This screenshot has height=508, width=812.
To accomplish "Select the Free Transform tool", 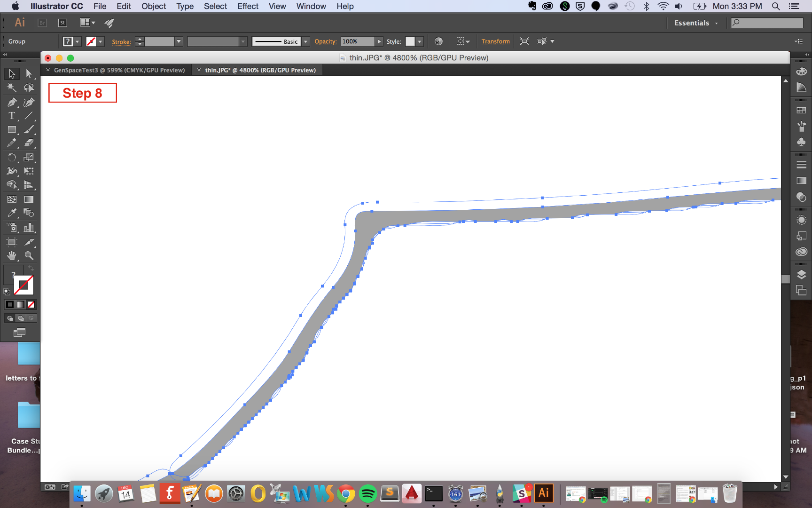I will pos(29,171).
